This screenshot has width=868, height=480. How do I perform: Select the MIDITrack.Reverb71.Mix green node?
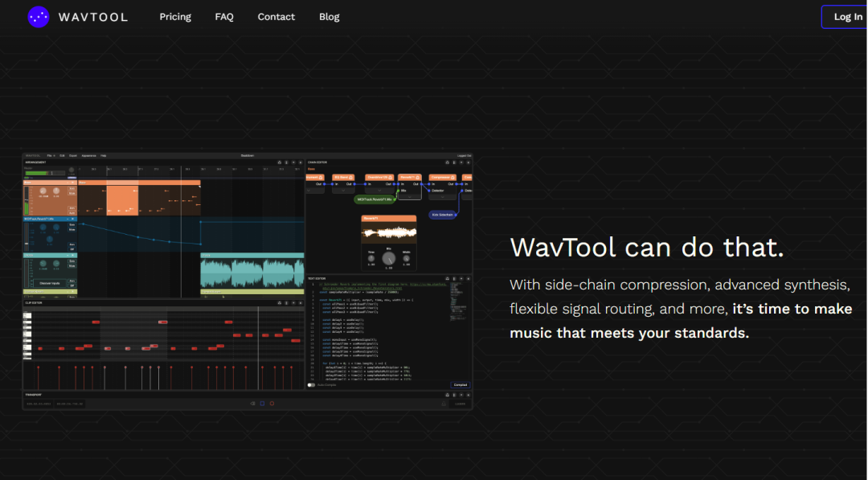coord(375,199)
